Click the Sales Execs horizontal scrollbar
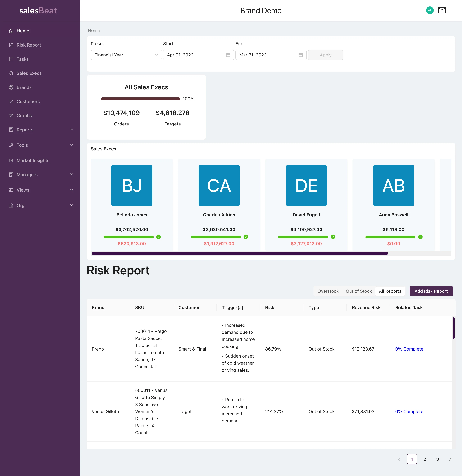 (239, 253)
